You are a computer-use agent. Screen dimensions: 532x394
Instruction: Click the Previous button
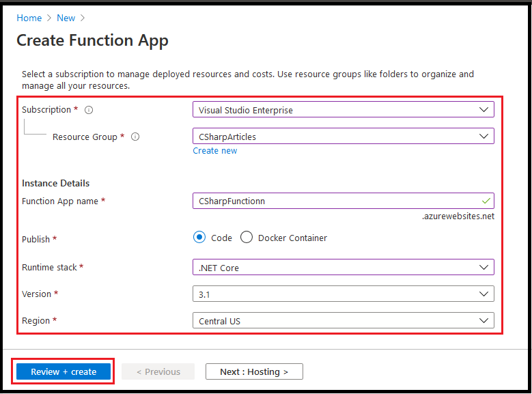point(158,372)
